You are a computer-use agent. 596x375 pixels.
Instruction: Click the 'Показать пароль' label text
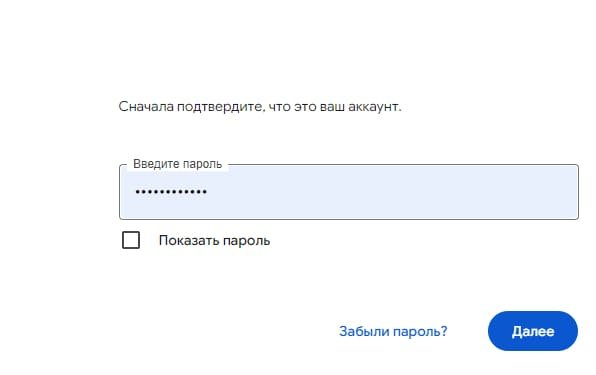(x=214, y=241)
